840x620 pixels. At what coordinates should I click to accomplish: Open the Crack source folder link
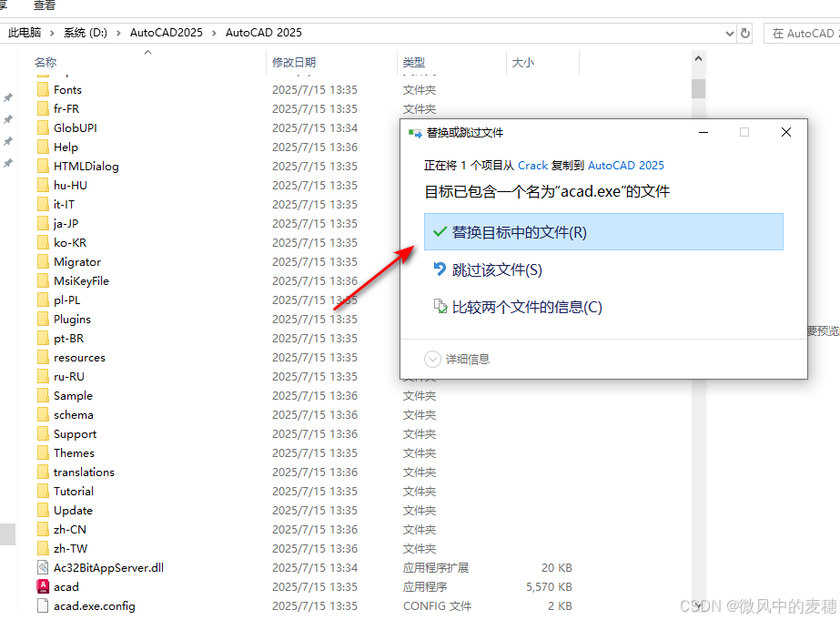(532, 166)
